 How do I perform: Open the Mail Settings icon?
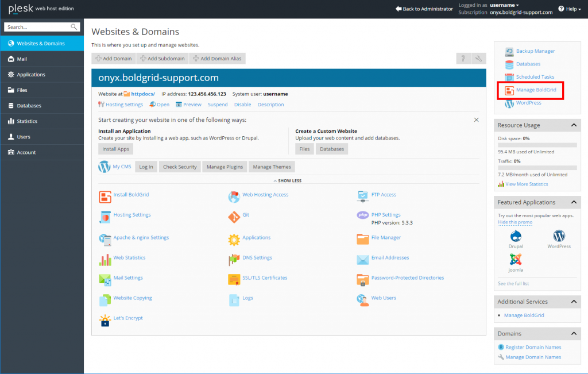(x=105, y=280)
